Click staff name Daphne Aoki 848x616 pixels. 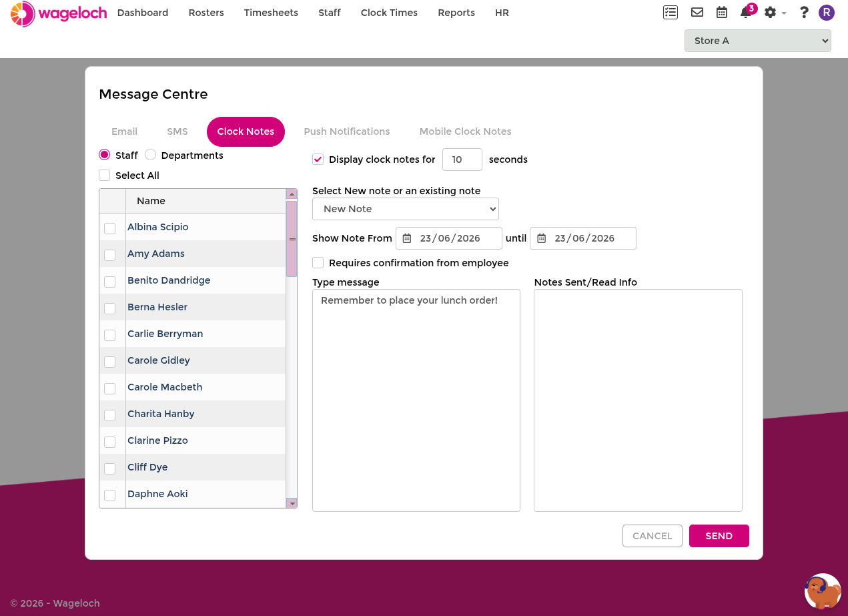[x=157, y=494]
